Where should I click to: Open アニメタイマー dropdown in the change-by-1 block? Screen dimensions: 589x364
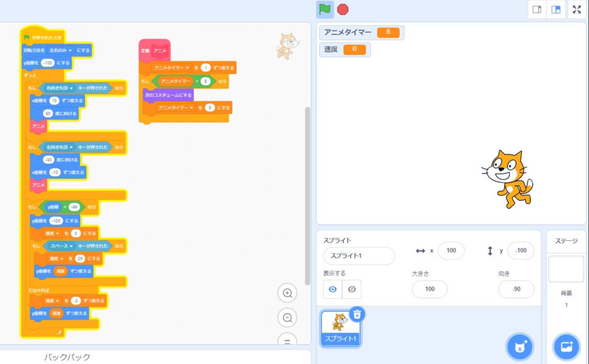172,68
